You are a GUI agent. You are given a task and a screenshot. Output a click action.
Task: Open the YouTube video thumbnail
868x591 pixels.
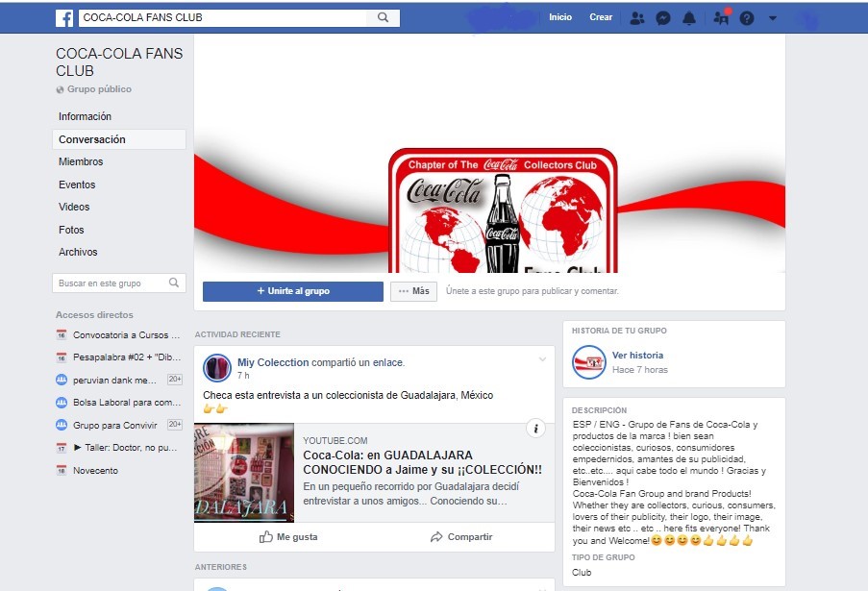(x=243, y=473)
